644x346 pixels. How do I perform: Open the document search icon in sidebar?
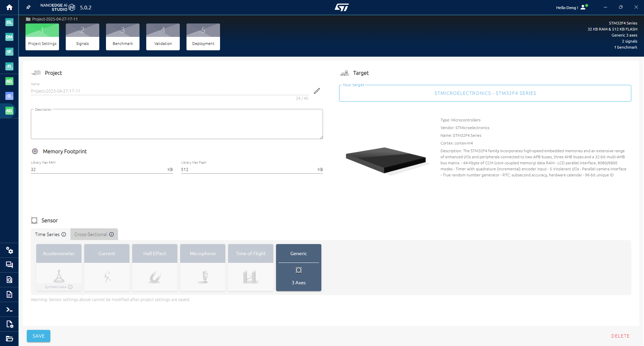point(9,280)
